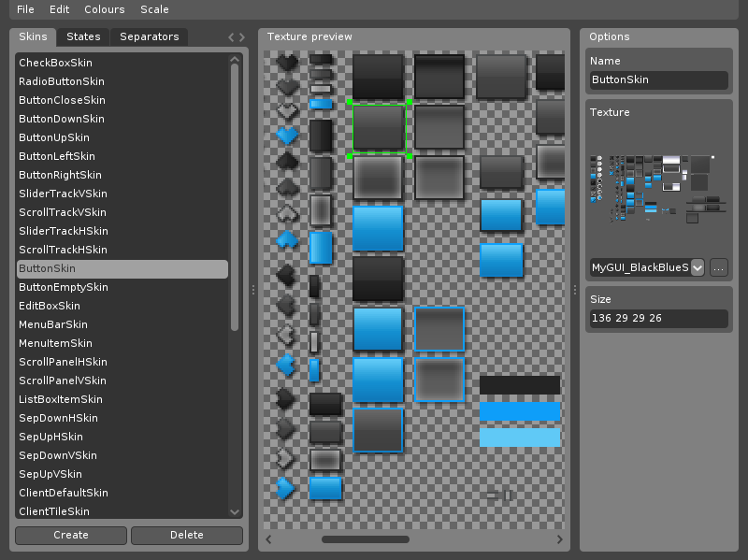Viewport: 748px width, 560px height.
Task: Edit the Name field showing ButtonSkin
Action: [x=658, y=80]
